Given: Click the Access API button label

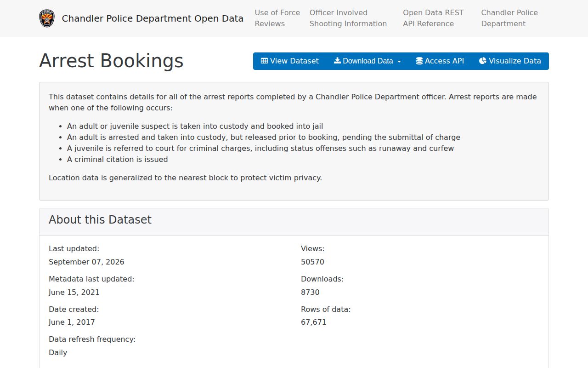Looking at the screenshot, I should [x=444, y=61].
